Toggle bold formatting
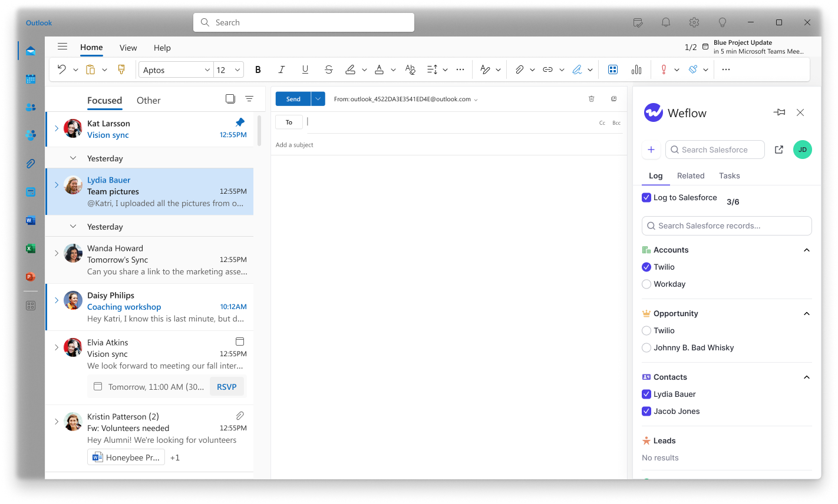The image size is (838, 504). click(258, 69)
